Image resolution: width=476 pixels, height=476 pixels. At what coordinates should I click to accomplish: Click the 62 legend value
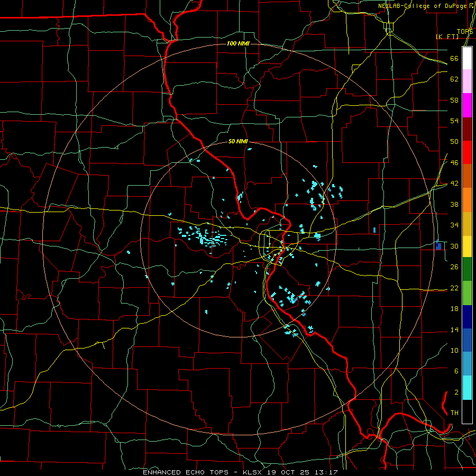click(x=454, y=79)
